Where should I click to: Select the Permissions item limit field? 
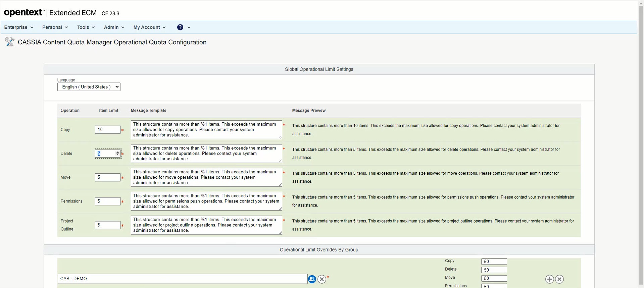coord(108,201)
